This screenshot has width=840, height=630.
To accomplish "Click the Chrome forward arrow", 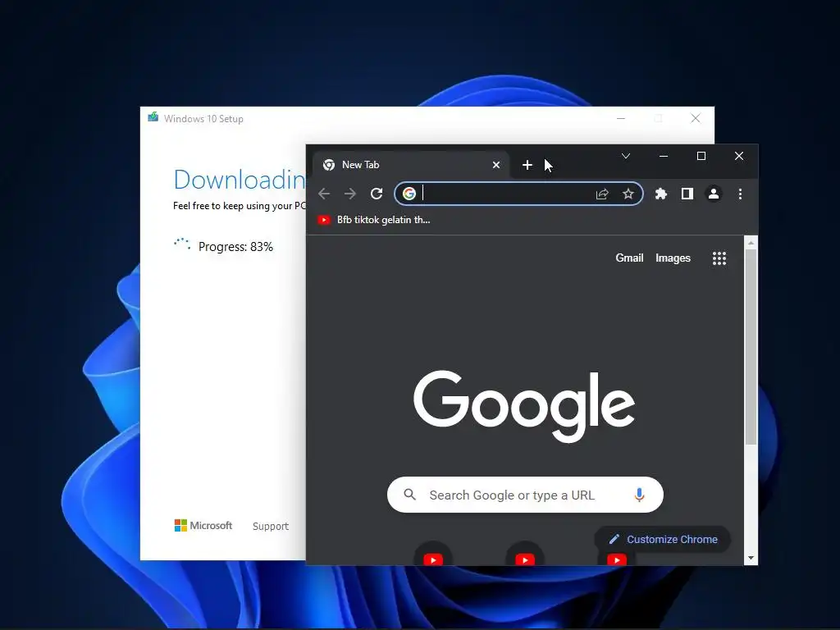I will pyautogui.click(x=349, y=194).
